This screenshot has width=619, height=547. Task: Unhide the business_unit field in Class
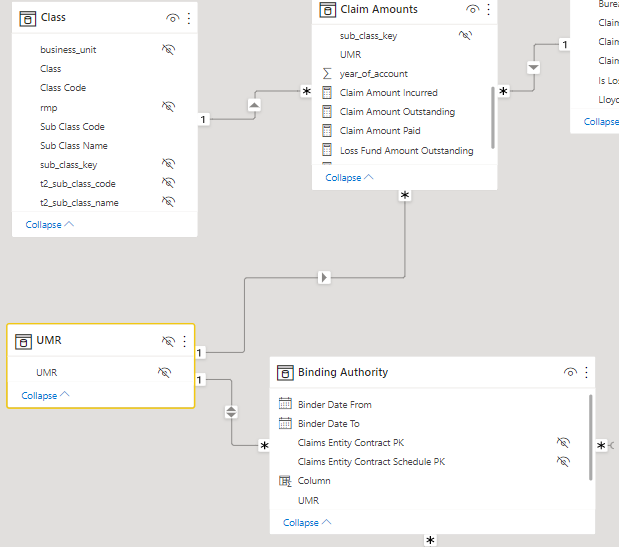(169, 49)
